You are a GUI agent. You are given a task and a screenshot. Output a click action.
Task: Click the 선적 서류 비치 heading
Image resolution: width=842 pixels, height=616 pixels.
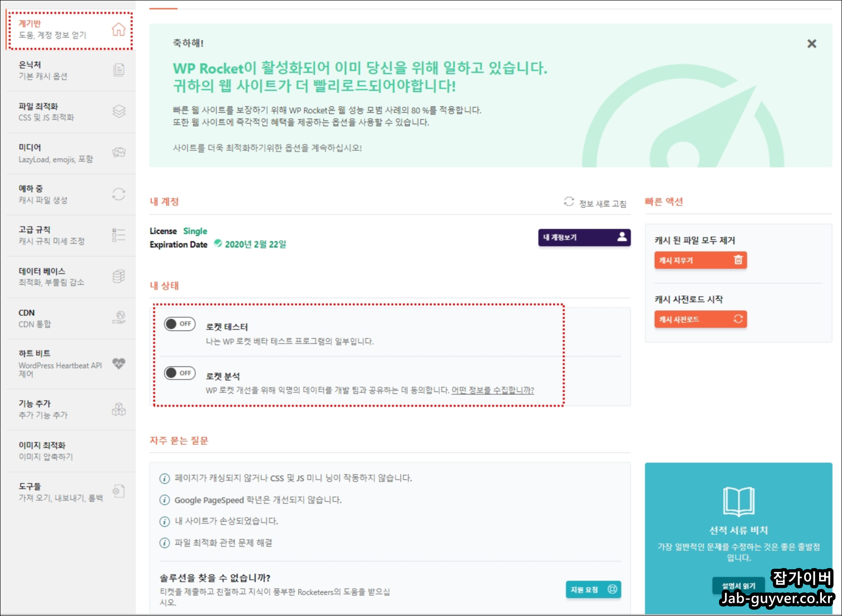tap(739, 530)
